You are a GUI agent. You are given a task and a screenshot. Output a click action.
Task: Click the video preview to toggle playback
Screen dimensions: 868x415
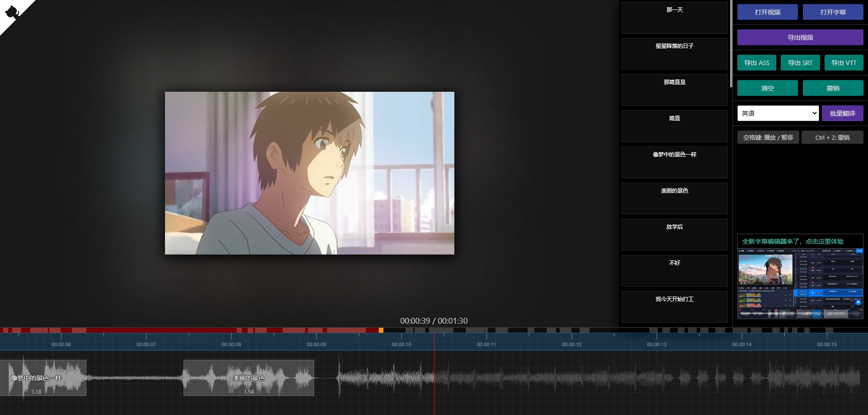point(310,173)
